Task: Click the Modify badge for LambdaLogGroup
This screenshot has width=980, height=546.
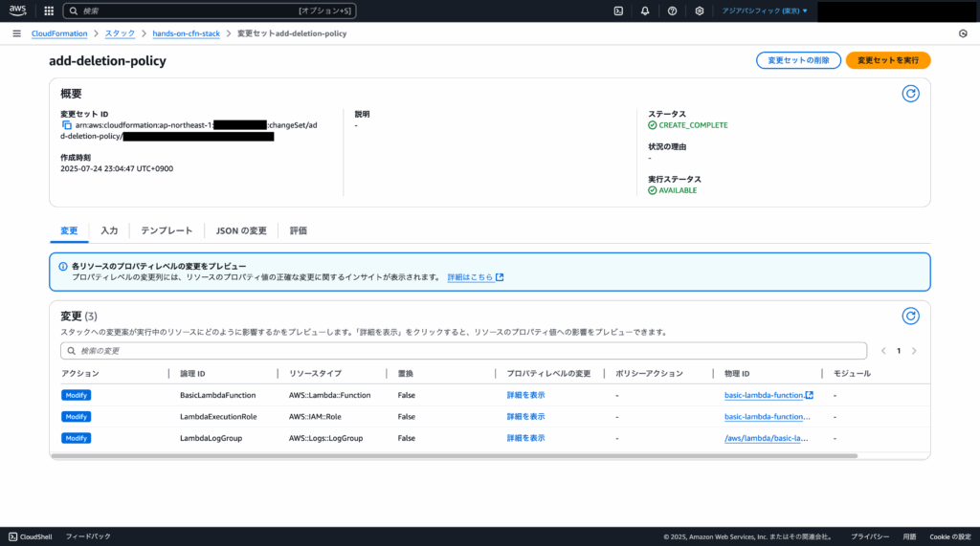Action: pyautogui.click(x=77, y=438)
